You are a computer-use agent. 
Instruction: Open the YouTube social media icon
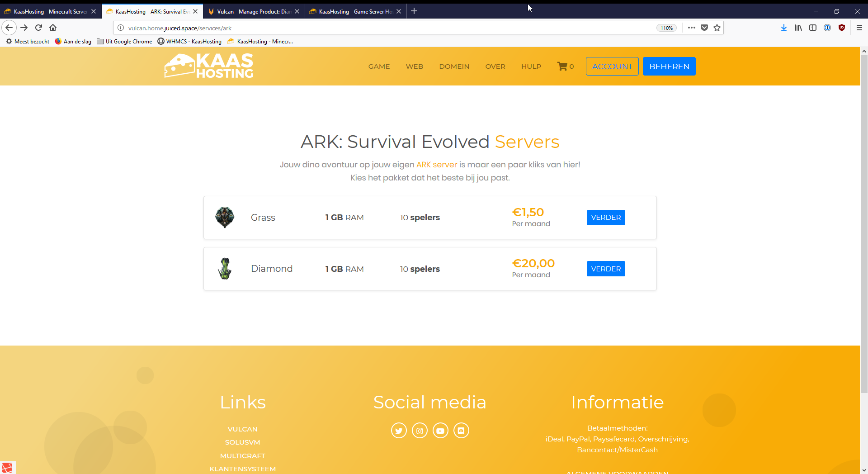click(x=440, y=431)
